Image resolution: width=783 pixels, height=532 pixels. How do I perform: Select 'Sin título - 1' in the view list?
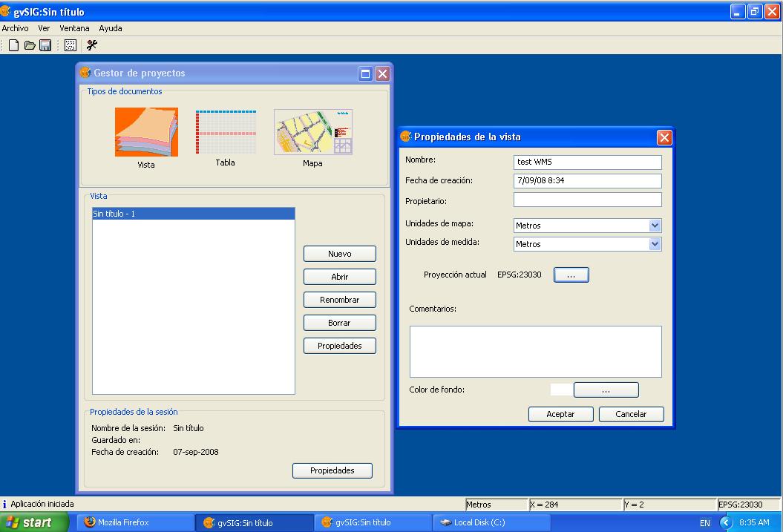(x=193, y=214)
